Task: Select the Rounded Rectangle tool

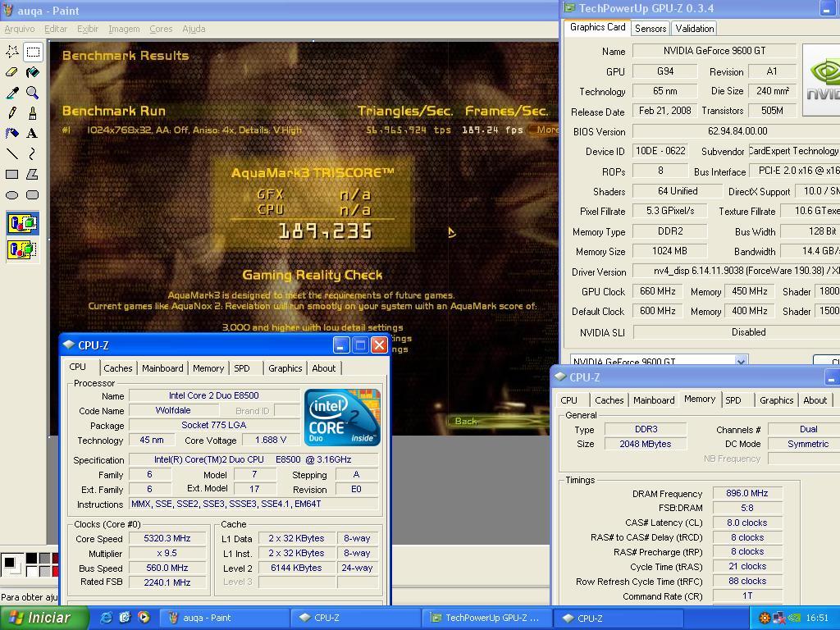Action: [33, 195]
